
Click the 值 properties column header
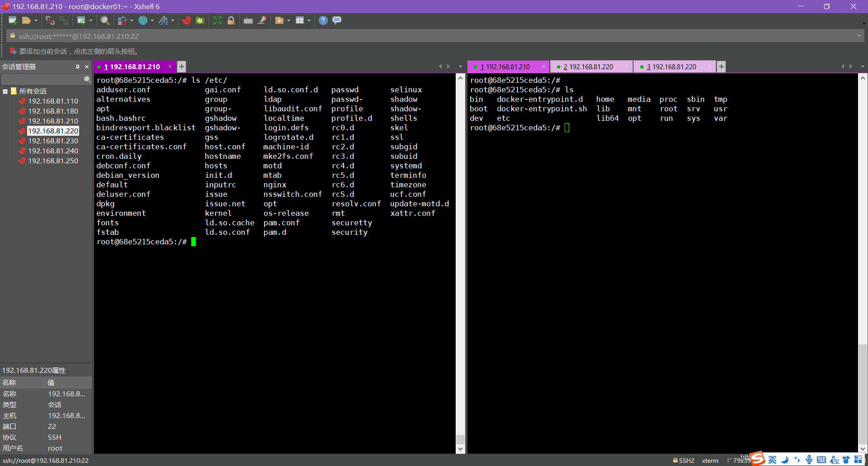click(x=69, y=383)
